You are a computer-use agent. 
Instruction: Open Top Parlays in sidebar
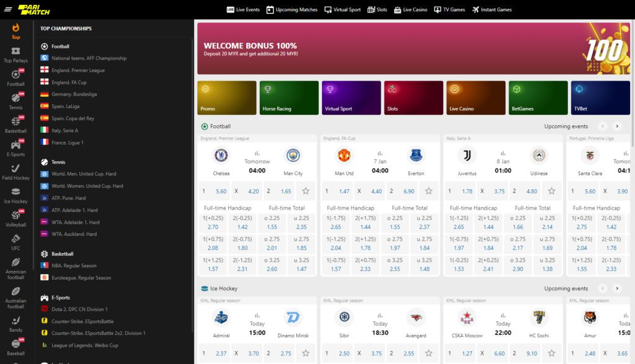pos(16,55)
